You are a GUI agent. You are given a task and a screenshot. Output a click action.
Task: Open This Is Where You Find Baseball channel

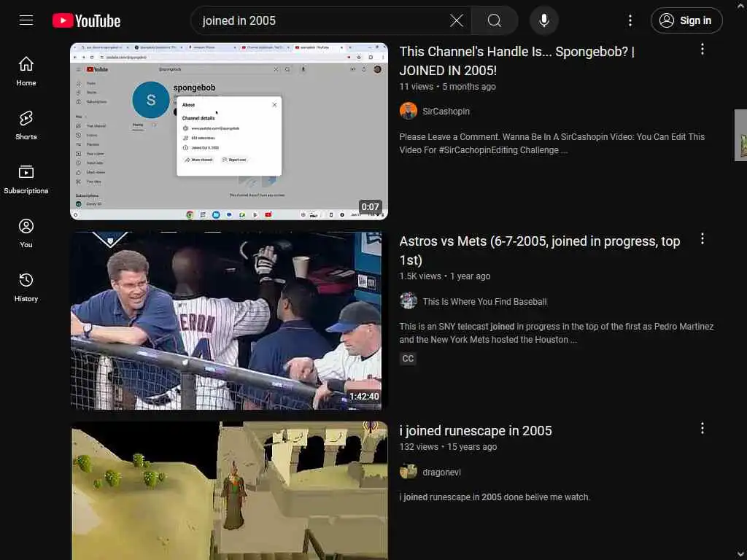pyautogui.click(x=484, y=301)
